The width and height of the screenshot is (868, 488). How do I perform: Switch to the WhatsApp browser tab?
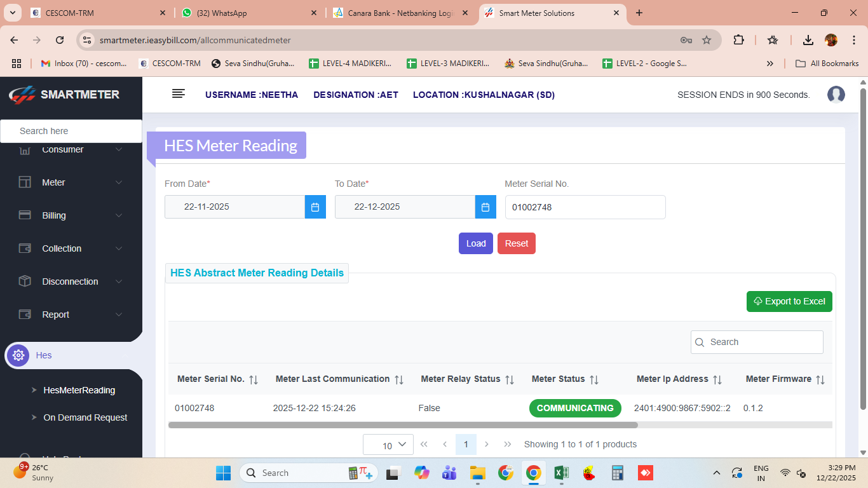tap(250, 13)
